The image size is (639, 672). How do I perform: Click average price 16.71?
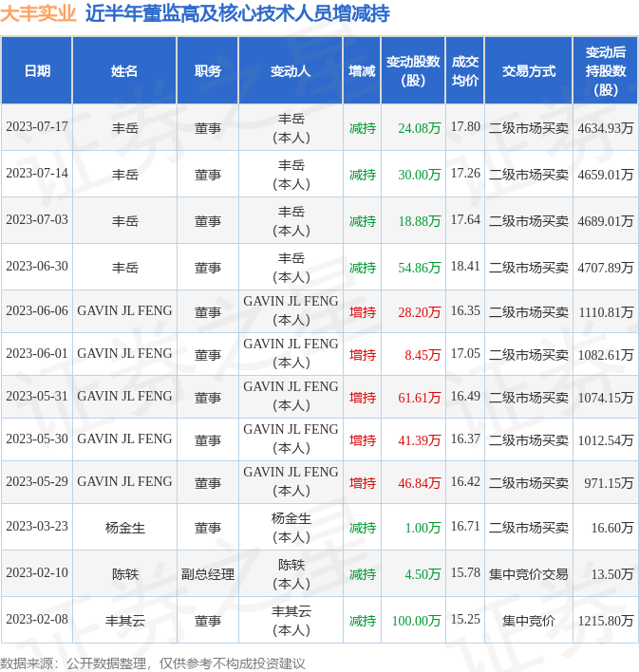(465, 526)
